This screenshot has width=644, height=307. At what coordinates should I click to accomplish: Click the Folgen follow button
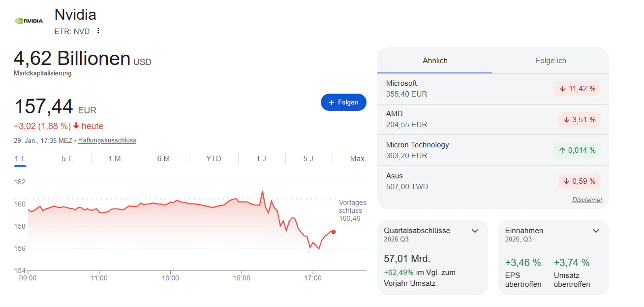pos(343,102)
